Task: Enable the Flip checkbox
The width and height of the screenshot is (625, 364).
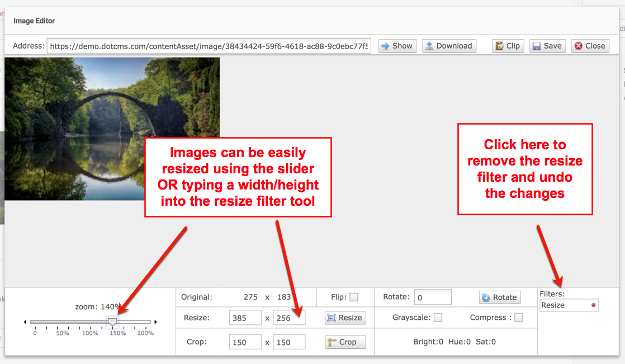Action: click(354, 297)
